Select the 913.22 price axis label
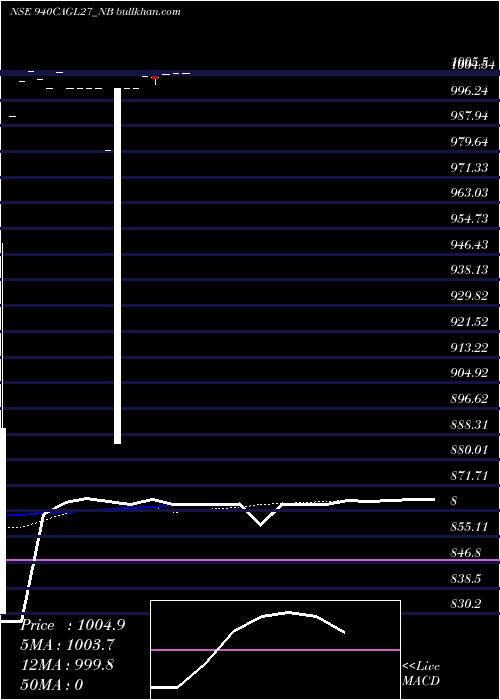Screen dimensions: 500x700 [x=469, y=348]
